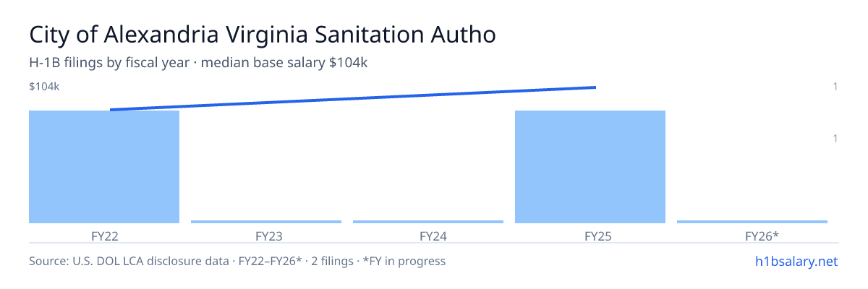Image resolution: width=868 pixels, height=289 pixels.
Task: Click the start point of trend line
Action: [111, 110]
